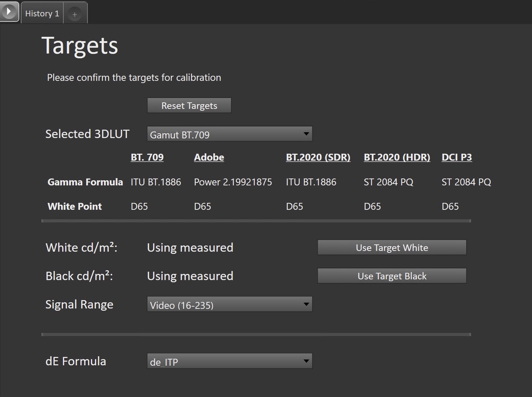Expand the Signal Range dropdown

(230, 304)
